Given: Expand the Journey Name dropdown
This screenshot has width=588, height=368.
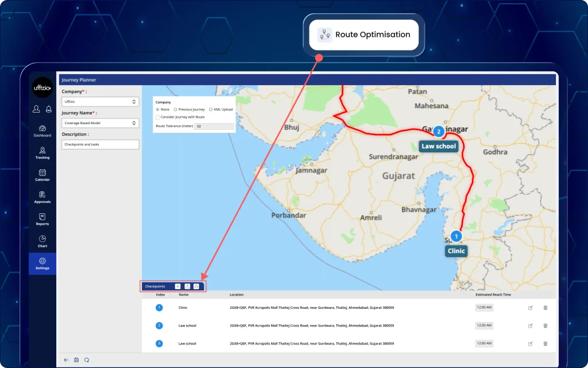Looking at the screenshot, I should tap(100, 123).
